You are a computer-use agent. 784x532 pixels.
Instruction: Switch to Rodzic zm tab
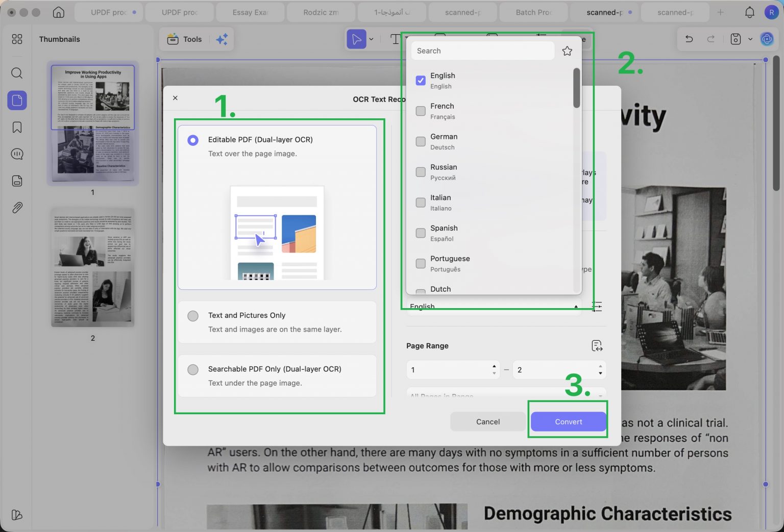coord(321,12)
